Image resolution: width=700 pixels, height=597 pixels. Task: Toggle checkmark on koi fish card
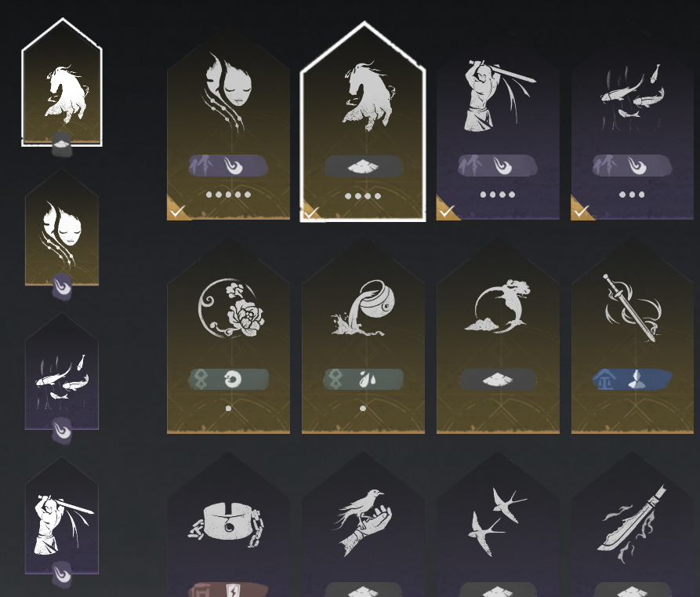(x=580, y=210)
